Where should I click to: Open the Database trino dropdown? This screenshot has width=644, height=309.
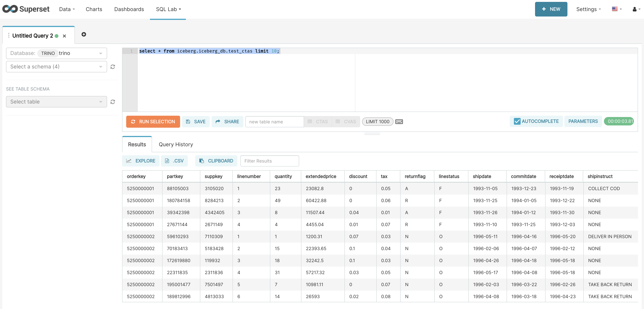57,53
